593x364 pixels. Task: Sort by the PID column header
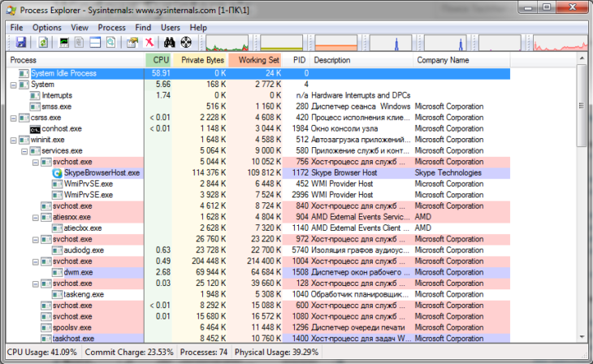point(296,60)
